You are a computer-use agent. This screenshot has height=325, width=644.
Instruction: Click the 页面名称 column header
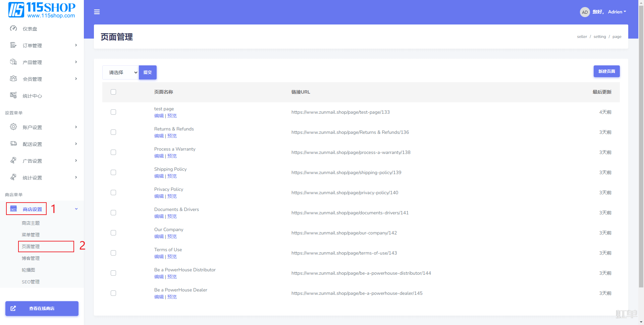point(164,92)
